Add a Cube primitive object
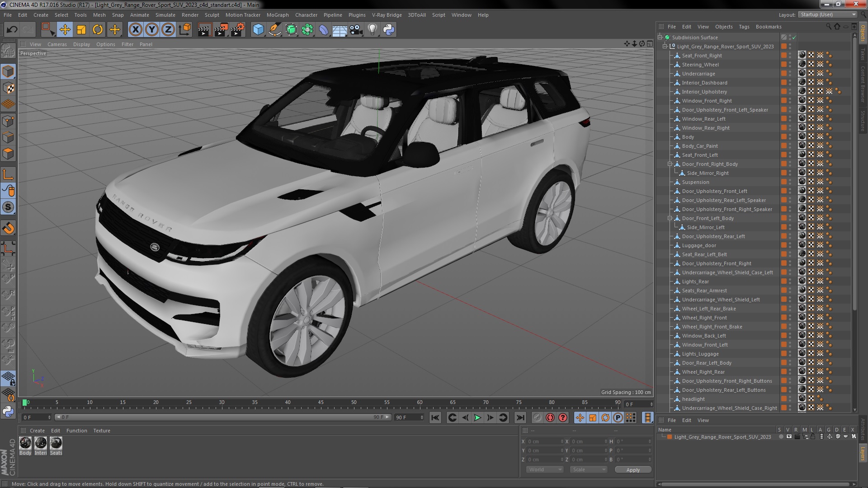This screenshot has height=488, width=868. click(258, 30)
